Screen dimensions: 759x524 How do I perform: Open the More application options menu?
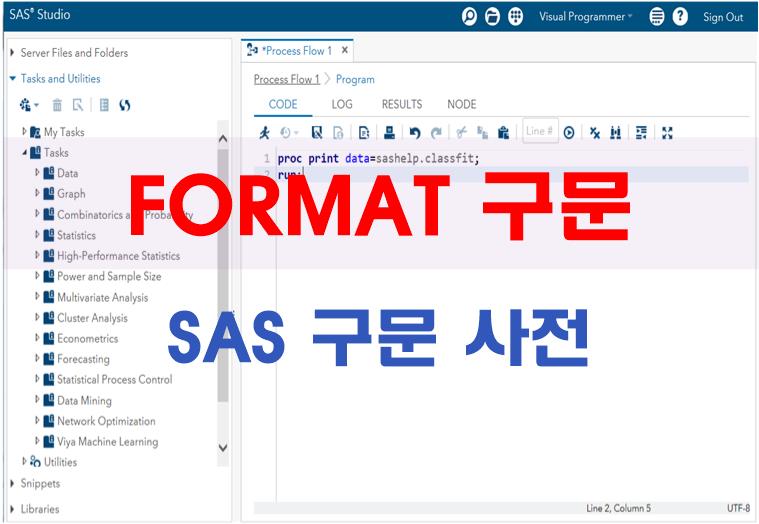tap(656, 16)
